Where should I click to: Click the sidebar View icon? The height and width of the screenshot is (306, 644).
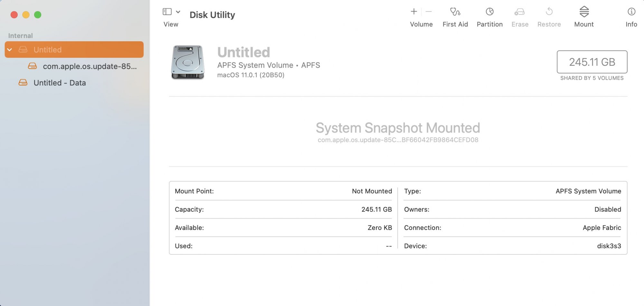tap(167, 12)
